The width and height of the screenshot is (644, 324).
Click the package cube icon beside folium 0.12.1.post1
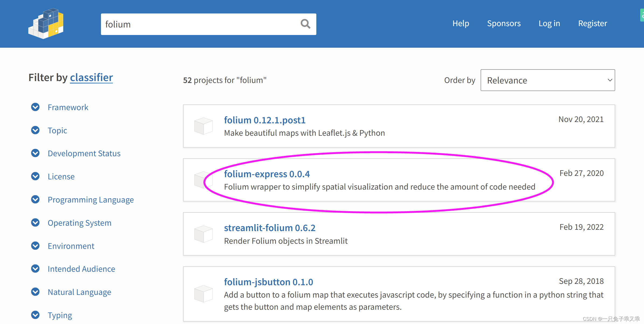pyautogui.click(x=204, y=126)
